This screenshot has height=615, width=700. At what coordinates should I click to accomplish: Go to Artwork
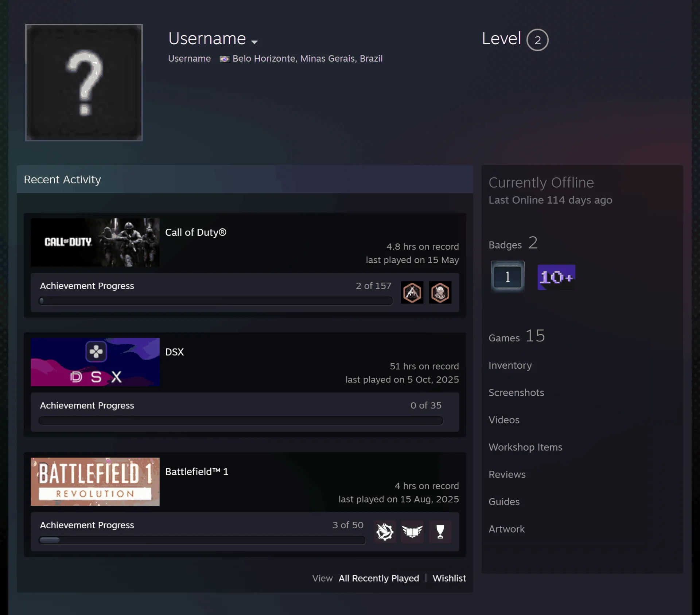(506, 529)
